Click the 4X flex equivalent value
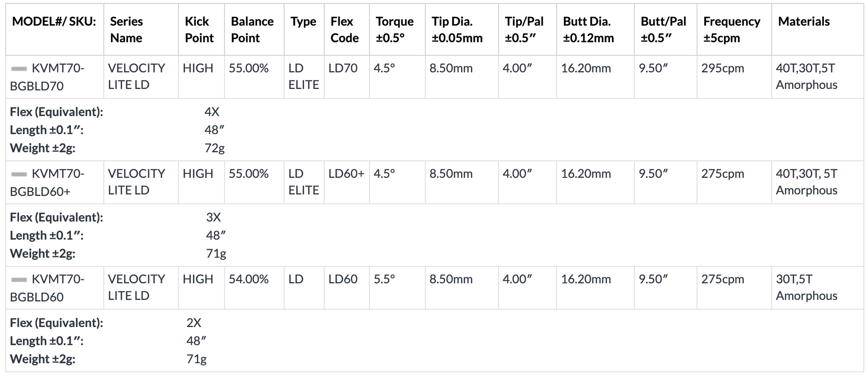This screenshot has height=376, width=868. [212, 112]
